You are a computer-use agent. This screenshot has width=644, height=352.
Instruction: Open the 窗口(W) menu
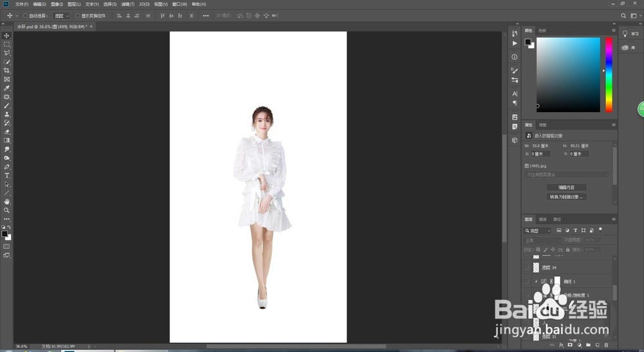pos(180,4)
